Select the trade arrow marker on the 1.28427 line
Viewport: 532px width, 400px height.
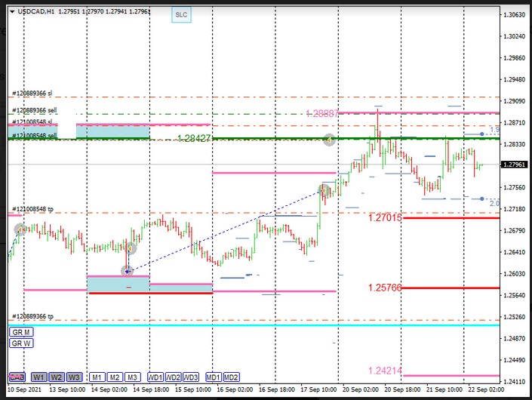[x=329, y=140]
